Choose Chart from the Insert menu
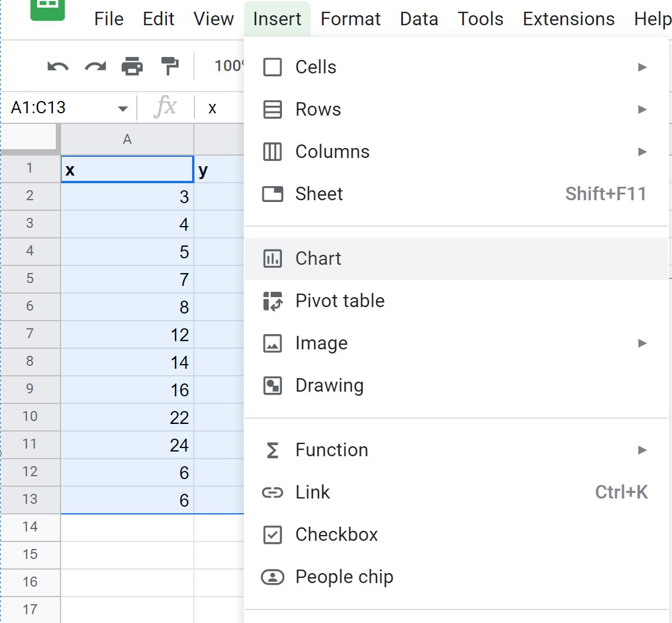Viewport: 672px width, 623px height. point(318,258)
